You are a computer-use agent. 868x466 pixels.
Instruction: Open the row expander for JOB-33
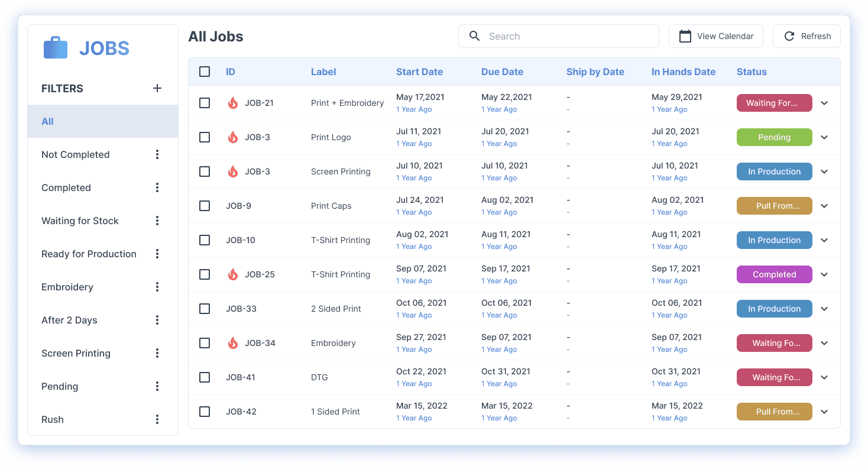(x=824, y=308)
